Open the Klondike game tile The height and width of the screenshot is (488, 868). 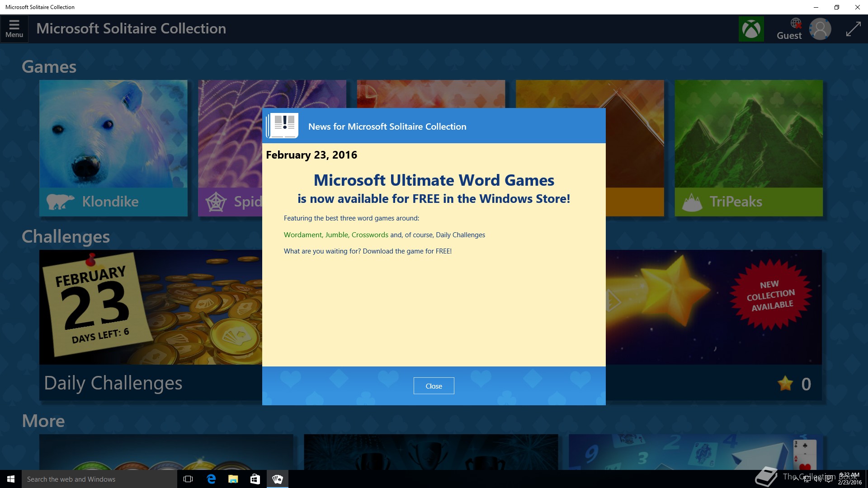(113, 148)
